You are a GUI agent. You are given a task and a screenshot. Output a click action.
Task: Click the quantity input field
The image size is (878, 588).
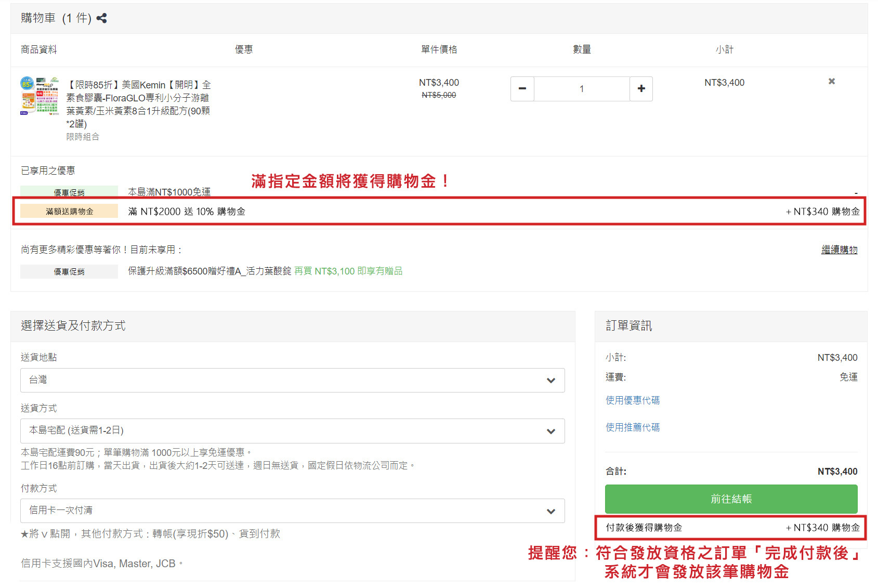point(581,89)
